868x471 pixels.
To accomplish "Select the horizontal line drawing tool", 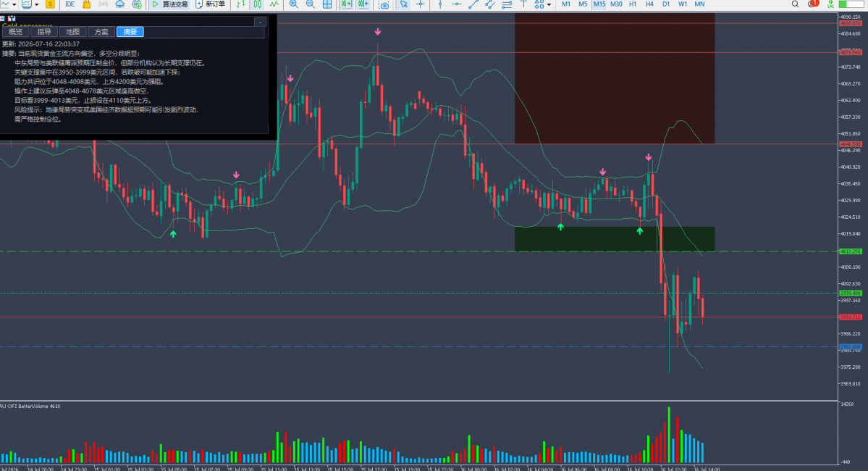I will tap(457, 4).
